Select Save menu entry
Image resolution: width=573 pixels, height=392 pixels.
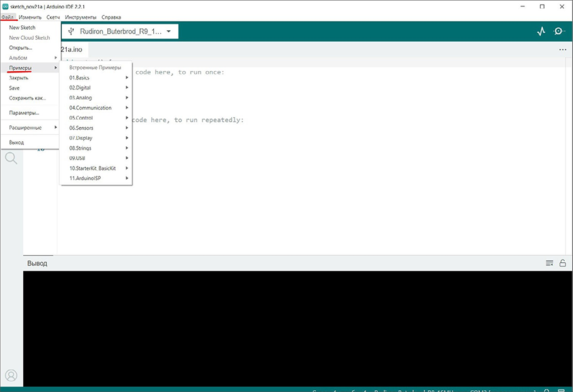[x=30, y=88]
